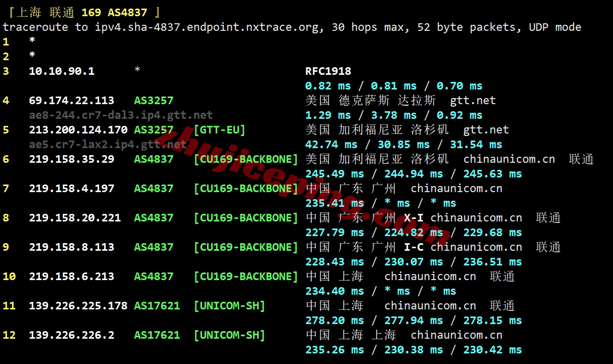Click the [CU169-BACKBONE] tag on hop 6

pos(246,159)
